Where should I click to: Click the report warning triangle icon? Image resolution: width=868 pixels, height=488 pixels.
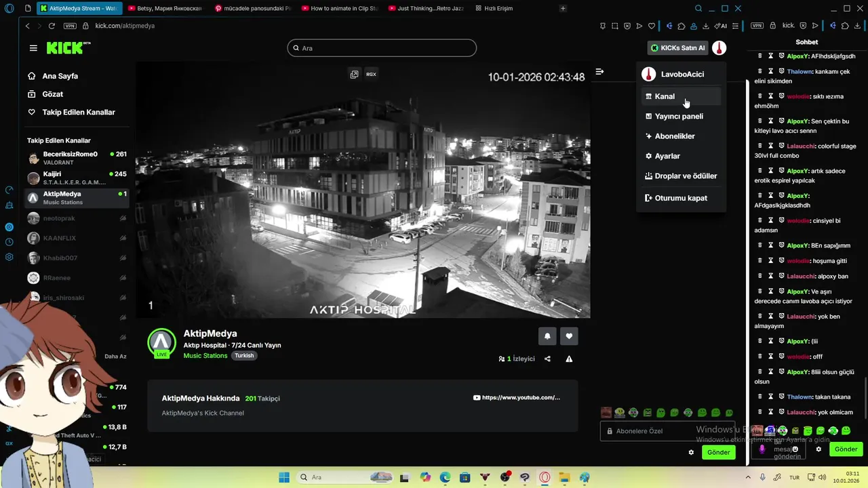click(569, 359)
